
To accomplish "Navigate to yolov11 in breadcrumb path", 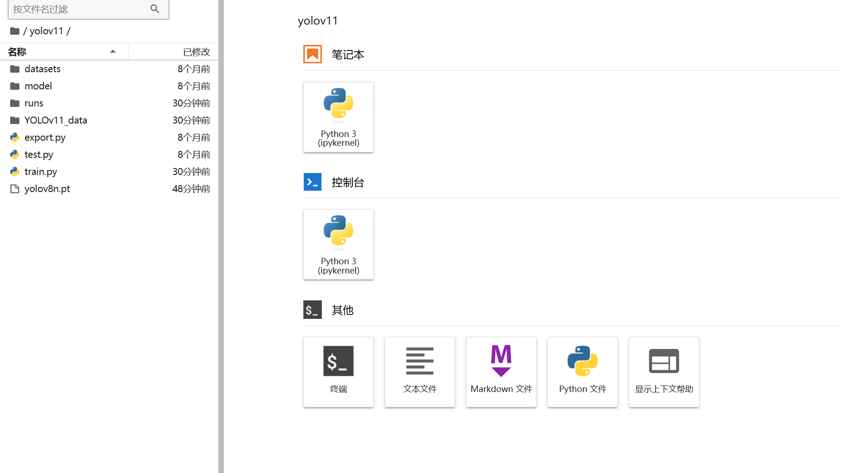I will tap(46, 31).
